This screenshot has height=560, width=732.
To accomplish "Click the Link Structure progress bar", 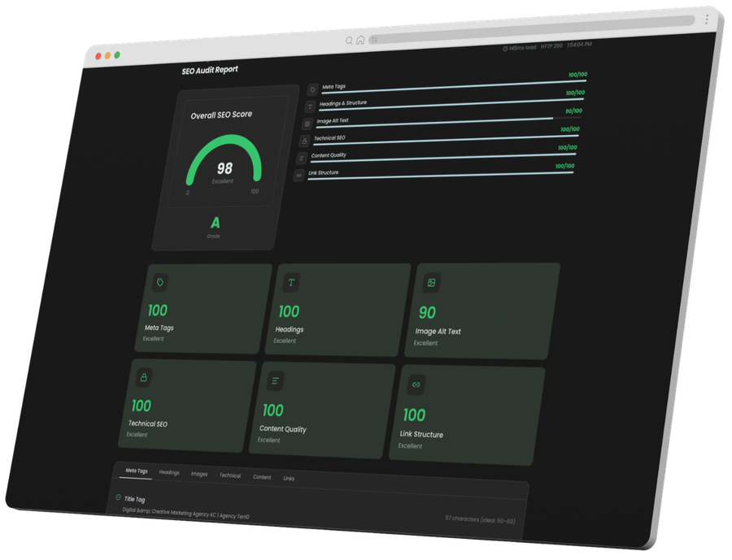I will [440, 176].
